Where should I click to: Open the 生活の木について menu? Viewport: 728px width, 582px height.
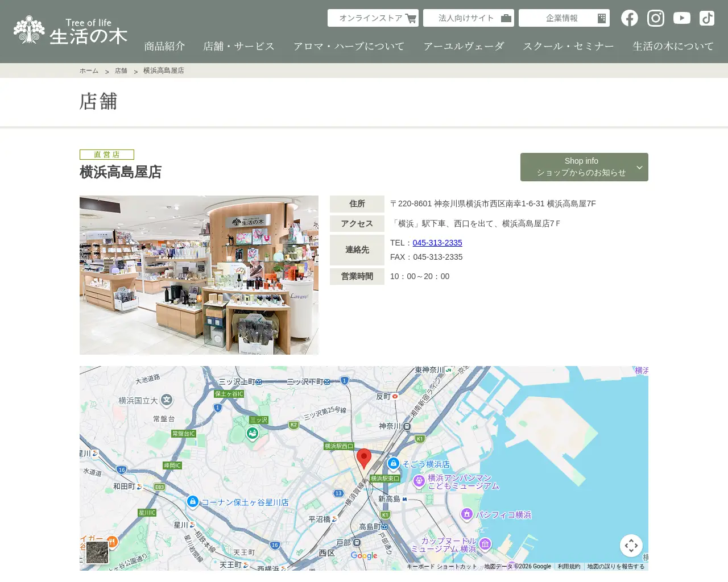673,46
